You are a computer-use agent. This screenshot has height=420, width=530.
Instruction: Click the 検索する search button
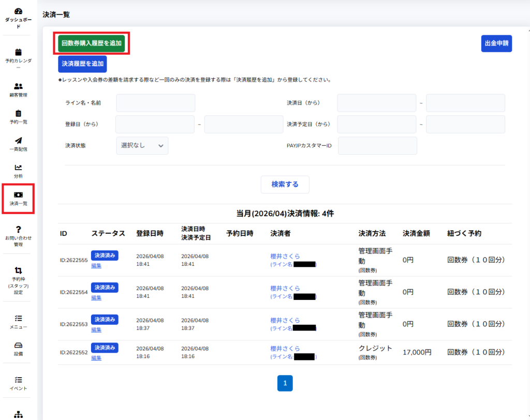(x=285, y=184)
